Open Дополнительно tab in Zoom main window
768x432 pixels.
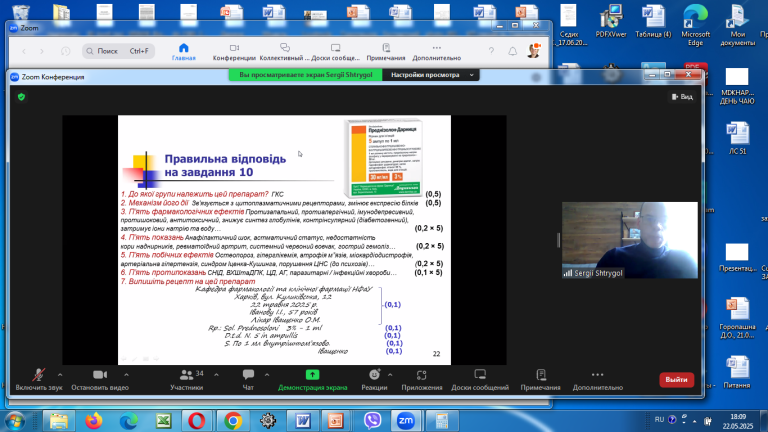(436, 51)
